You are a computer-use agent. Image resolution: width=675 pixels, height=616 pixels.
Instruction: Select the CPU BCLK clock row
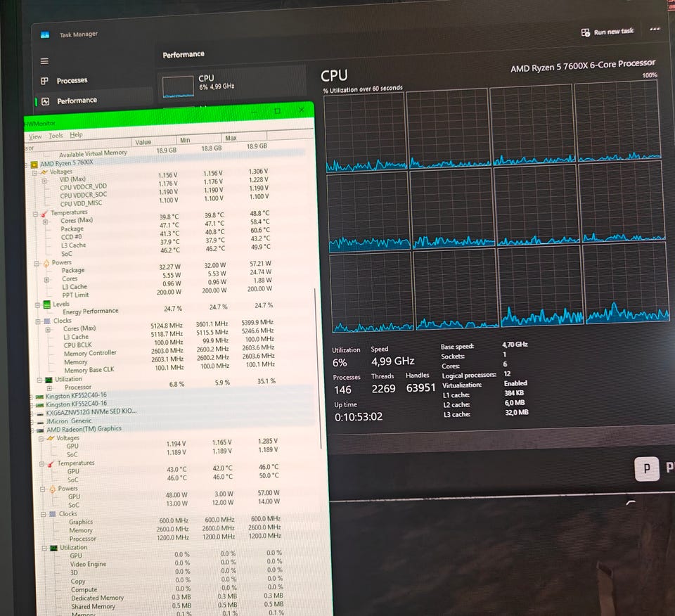tap(169, 344)
